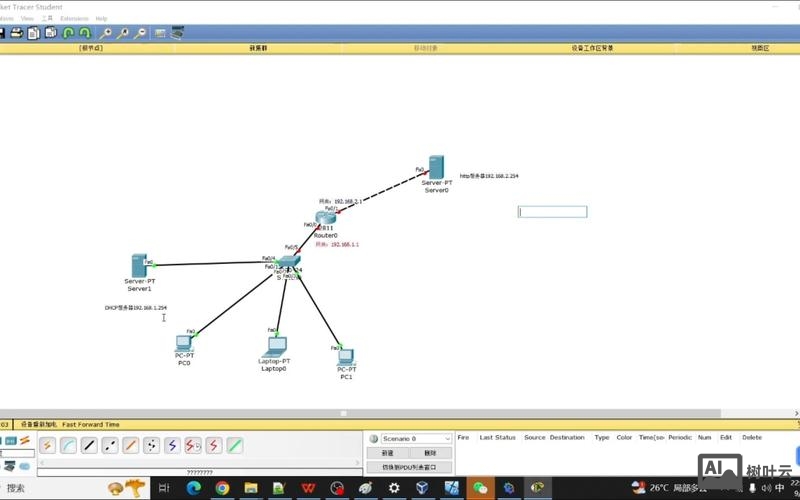Select the copper cross-over dashed cable
Viewport: 800px width, 500px height.
click(110, 446)
